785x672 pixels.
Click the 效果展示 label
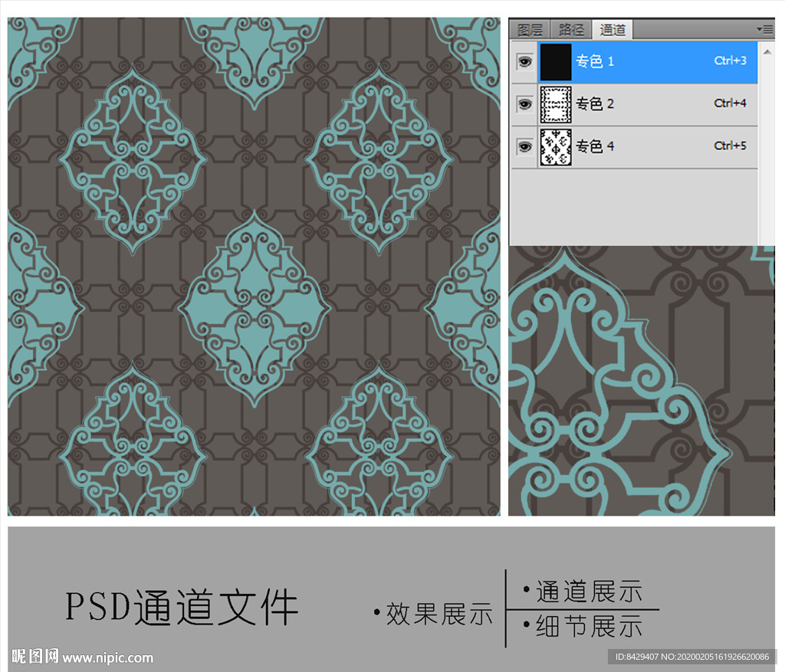438,614
